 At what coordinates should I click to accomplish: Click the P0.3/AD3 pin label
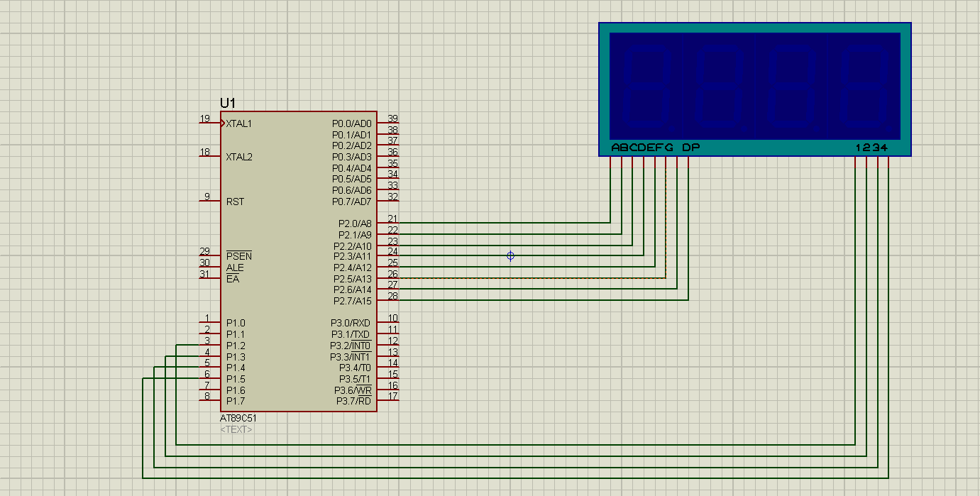point(352,157)
